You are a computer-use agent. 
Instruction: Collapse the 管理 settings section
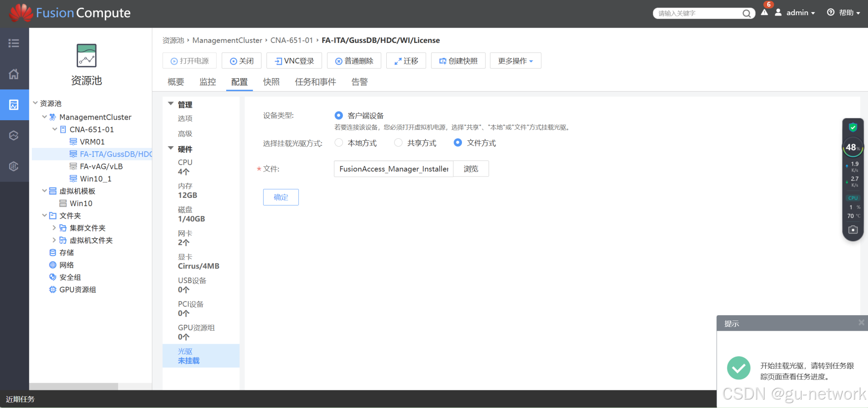point(171,103)
